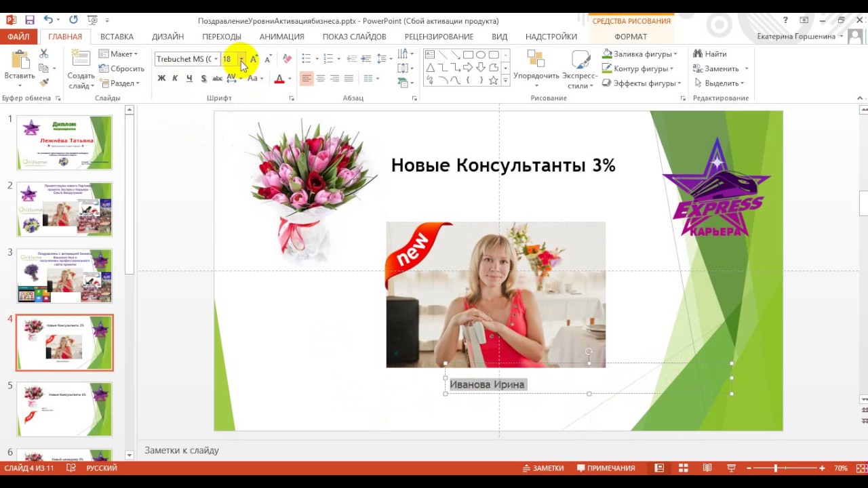Open the font size dropdown
The width and height of the screenshot is (868, 488).
click(241, 59)
